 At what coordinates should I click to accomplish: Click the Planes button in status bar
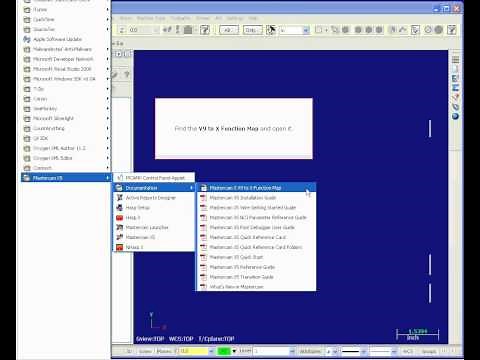tap(164, 351)
